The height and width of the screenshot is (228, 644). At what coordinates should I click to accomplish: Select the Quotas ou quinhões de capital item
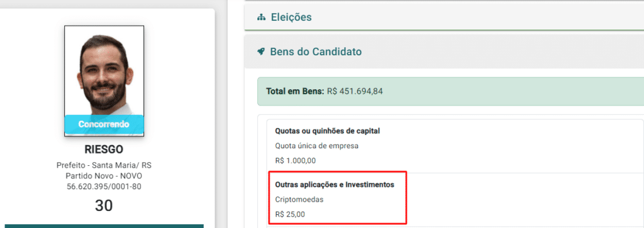[x=455, y=146]
